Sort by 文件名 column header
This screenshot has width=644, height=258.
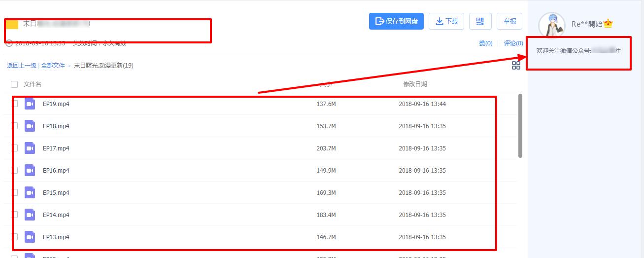pos(33,84)
